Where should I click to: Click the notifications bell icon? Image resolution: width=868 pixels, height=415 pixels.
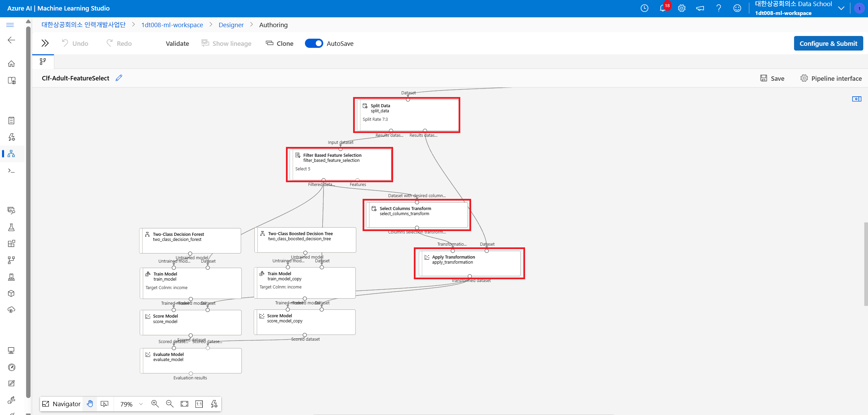coord(662,8)
